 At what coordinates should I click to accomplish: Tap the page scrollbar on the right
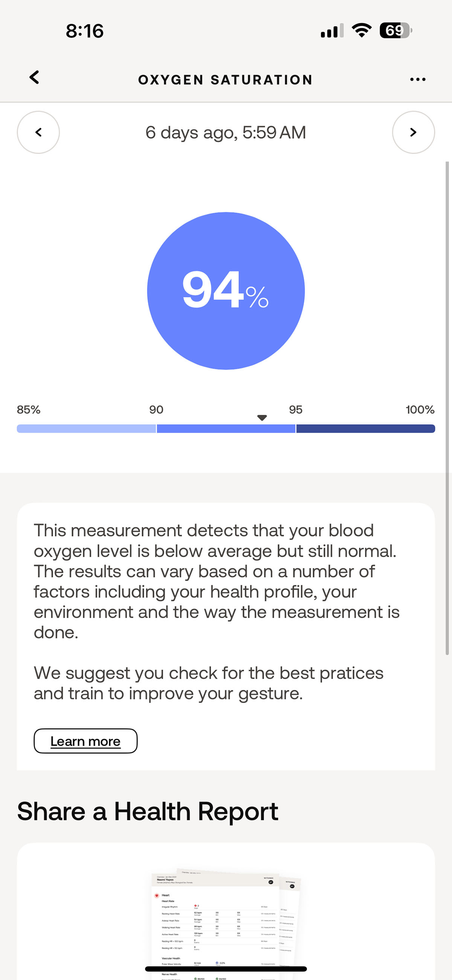point(447,408)
